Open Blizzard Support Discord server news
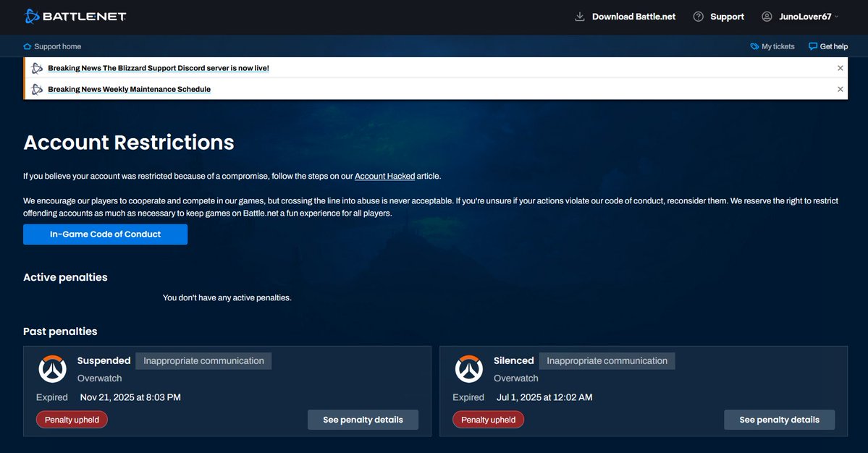This screenshot has height=453, width=868. (159, 68)
